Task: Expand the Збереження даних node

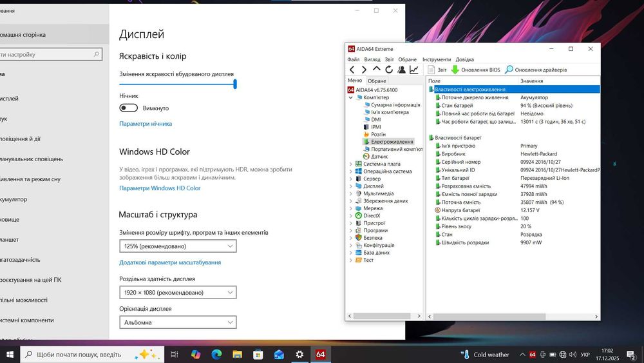Action: [x=351, y=201]
